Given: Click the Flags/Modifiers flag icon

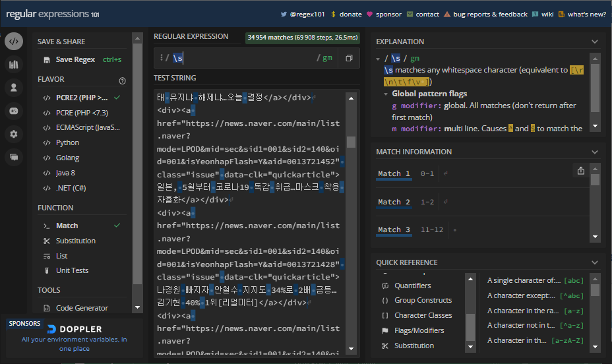Looking at the screenshot, I should pos(385,330).
